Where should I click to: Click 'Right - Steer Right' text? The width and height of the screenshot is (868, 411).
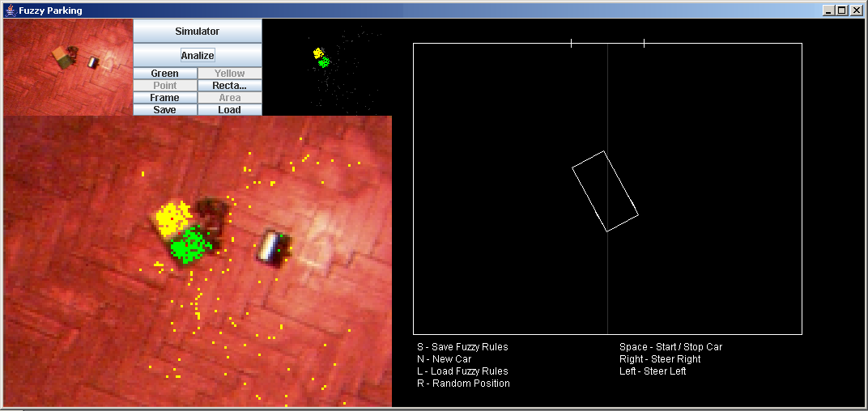(660, 359)
